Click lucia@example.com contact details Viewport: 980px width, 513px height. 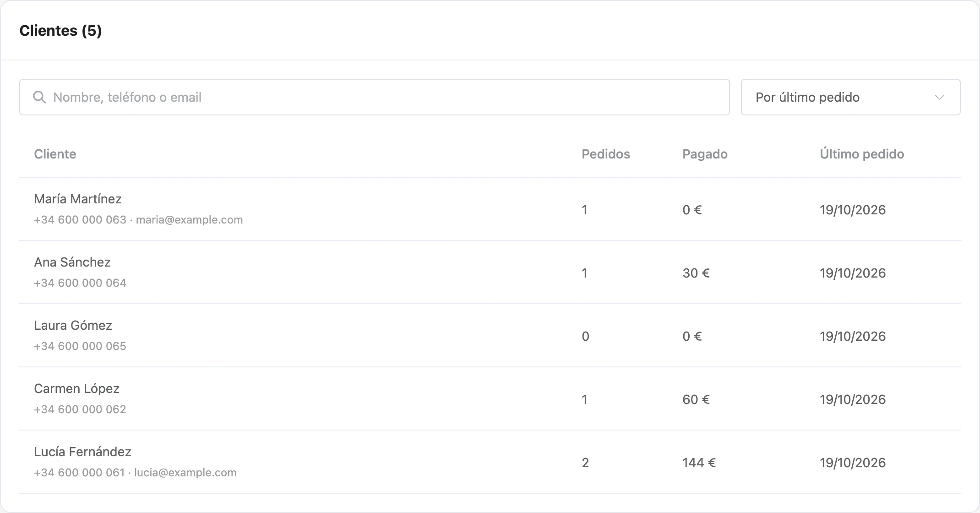(185, 473)
